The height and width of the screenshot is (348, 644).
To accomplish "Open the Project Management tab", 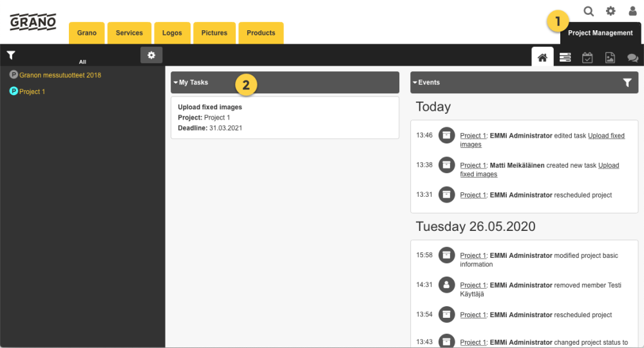I will [x=600, y=33].
